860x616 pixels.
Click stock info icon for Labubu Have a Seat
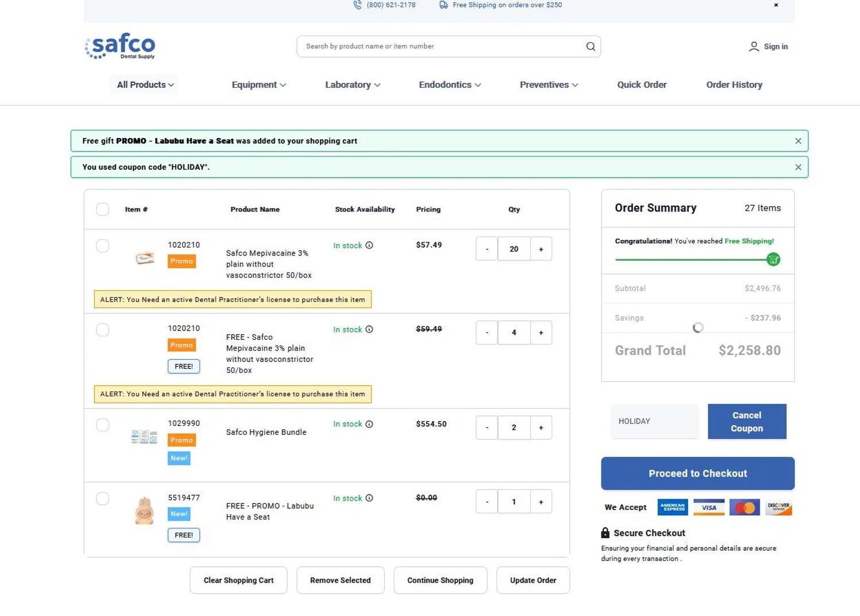pyautogui.click(x=369, y=498)
